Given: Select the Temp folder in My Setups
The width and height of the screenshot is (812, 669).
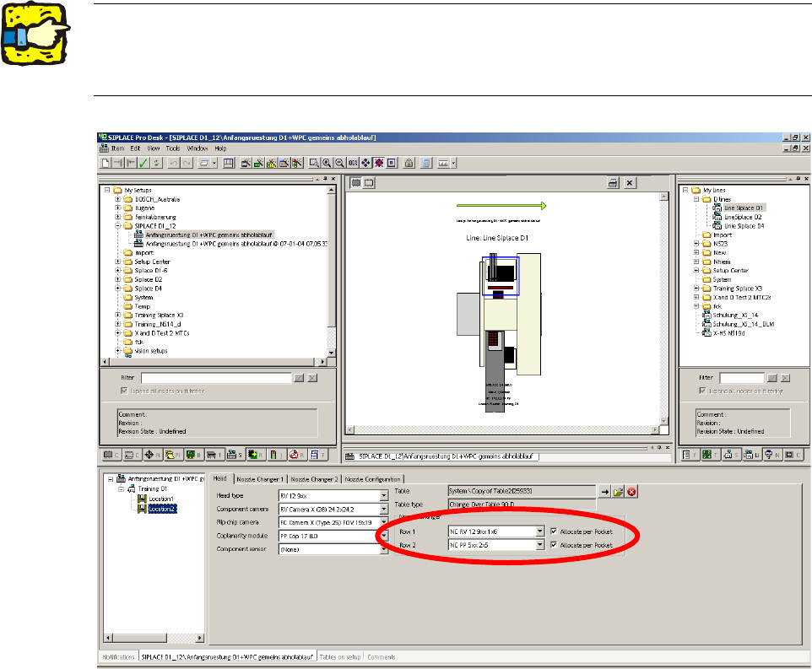Looking at the screenshot, I should (x=143, y=306).
